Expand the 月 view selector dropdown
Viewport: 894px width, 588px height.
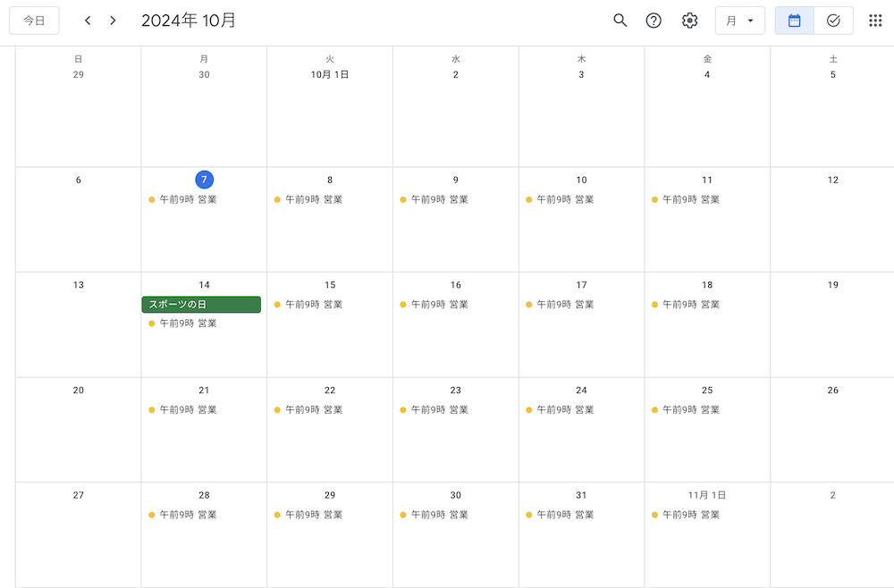(739, 21)
